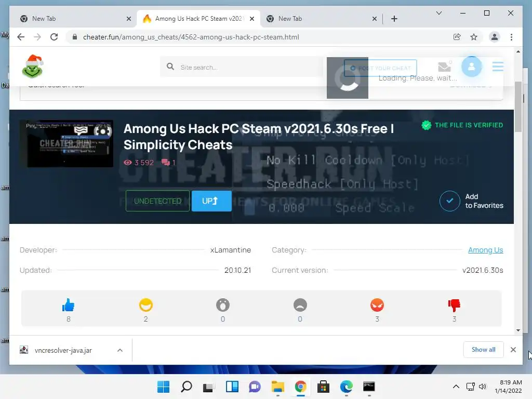The image size is (532, 399).
Task: Open Windows Start menu
Action: click(x=163, y=387)
